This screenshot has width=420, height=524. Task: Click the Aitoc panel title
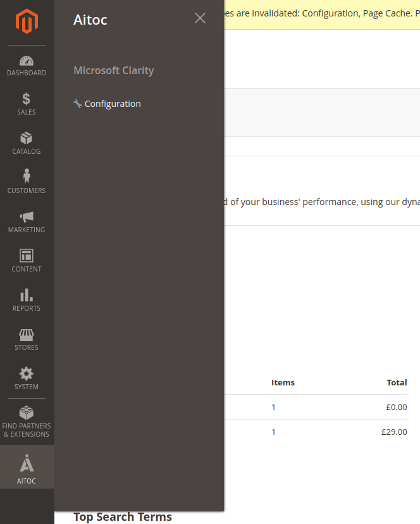coord(90,20)
